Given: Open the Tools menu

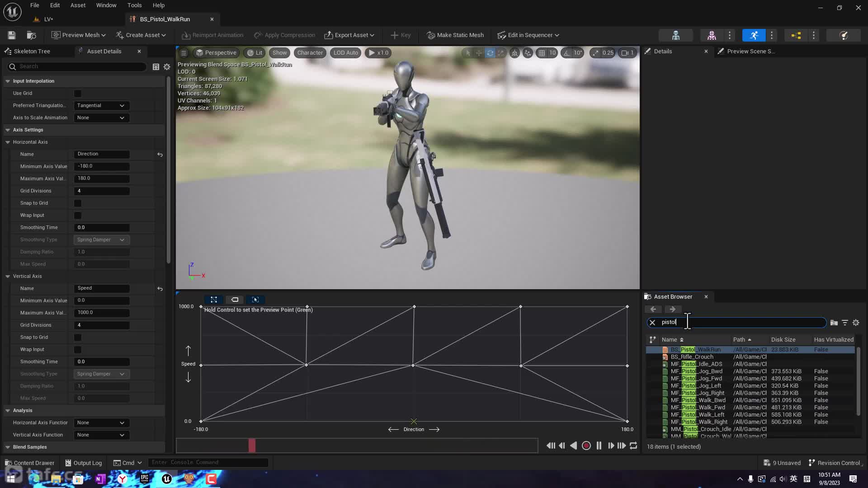Looking at the screenshot, I should tap(134, 5).
